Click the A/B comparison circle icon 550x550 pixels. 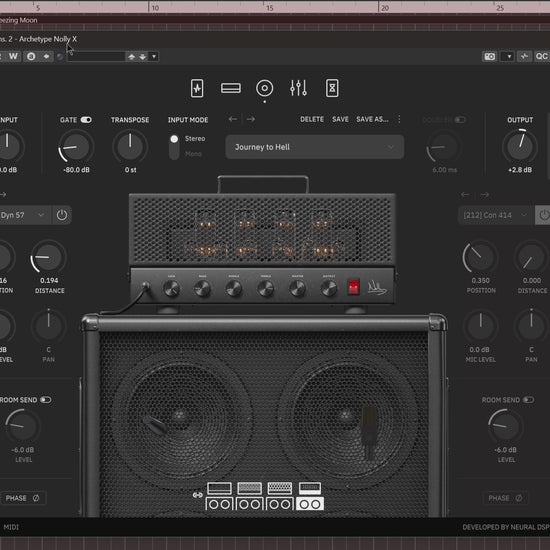click(x=31, y=56)
